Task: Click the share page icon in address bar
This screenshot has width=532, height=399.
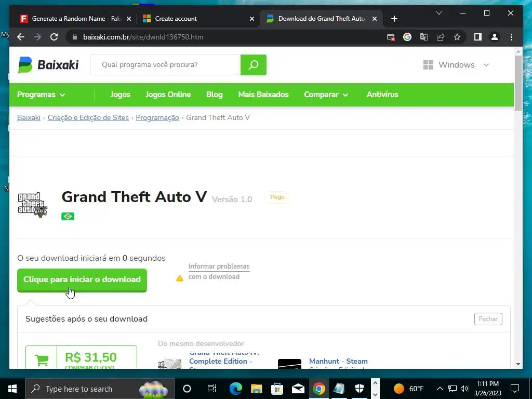Action: point(441,37)
